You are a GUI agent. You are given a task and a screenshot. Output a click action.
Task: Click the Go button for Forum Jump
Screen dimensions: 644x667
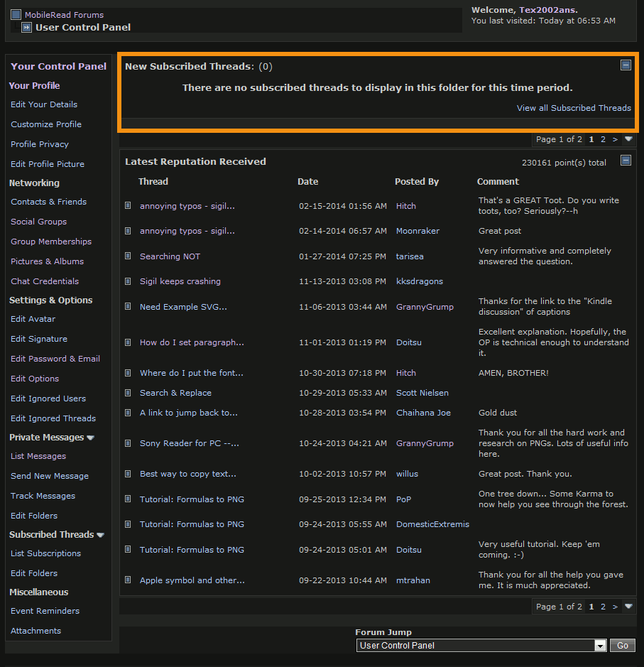coord(622,645)
